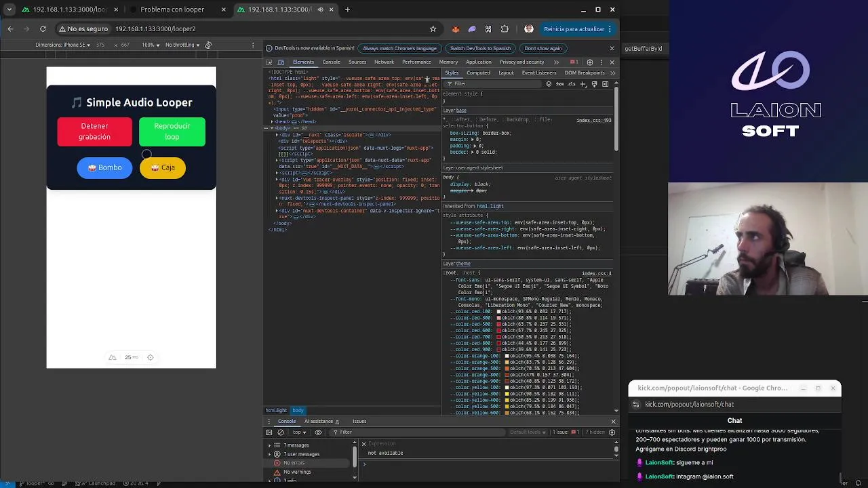
Task: Click the yellow Caja drum button
Action: [x=163, y=167]
